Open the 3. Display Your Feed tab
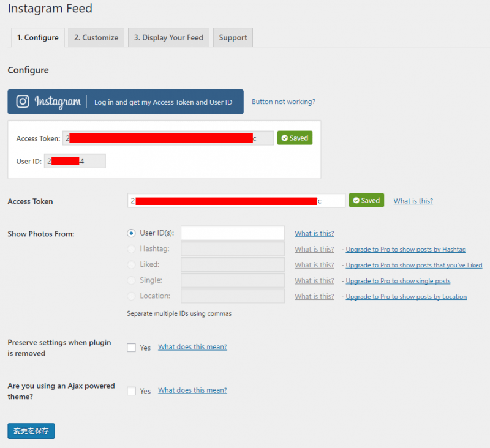Screen dimensions: 490x448 [169, 37]
